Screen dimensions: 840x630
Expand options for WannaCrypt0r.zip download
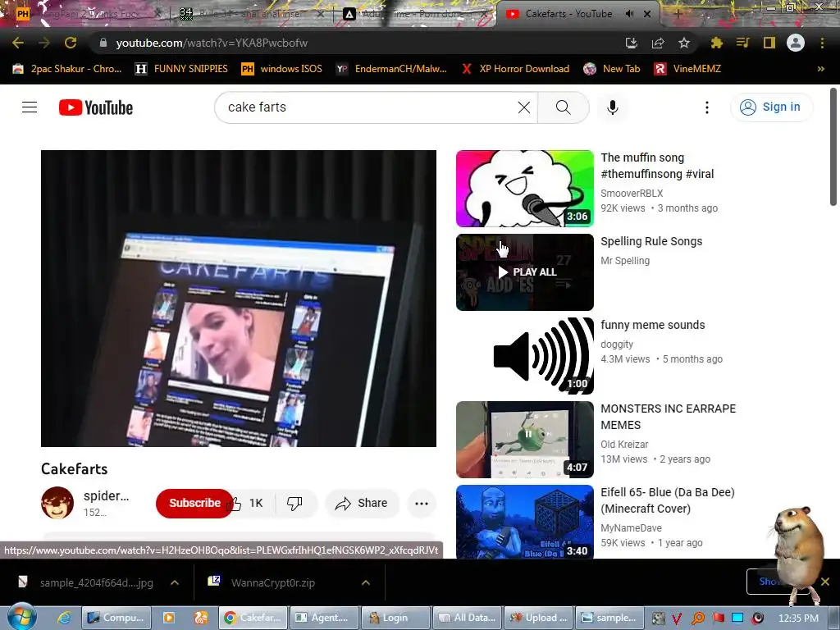coord(366,582)
